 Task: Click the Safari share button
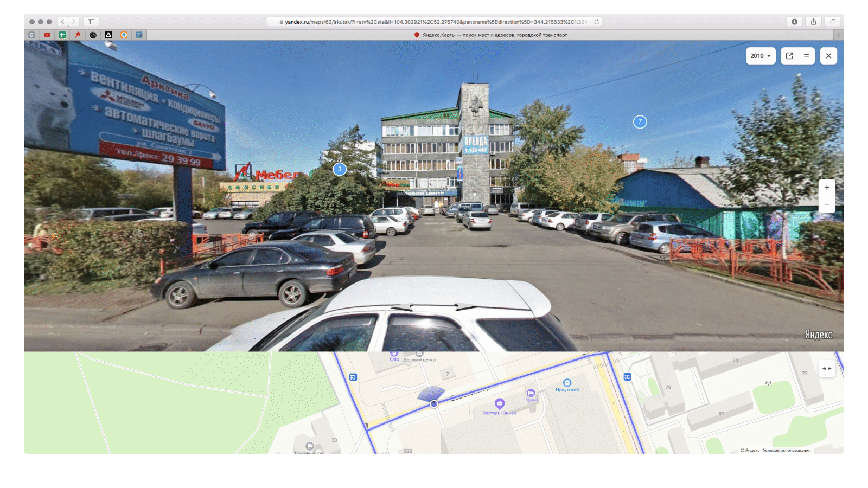pos(813,22)
